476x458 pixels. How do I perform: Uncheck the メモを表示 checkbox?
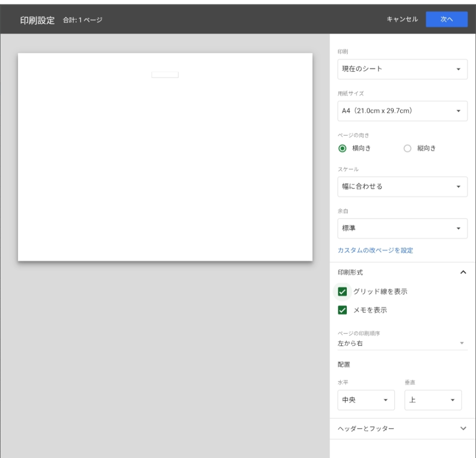tap(342, 310)
